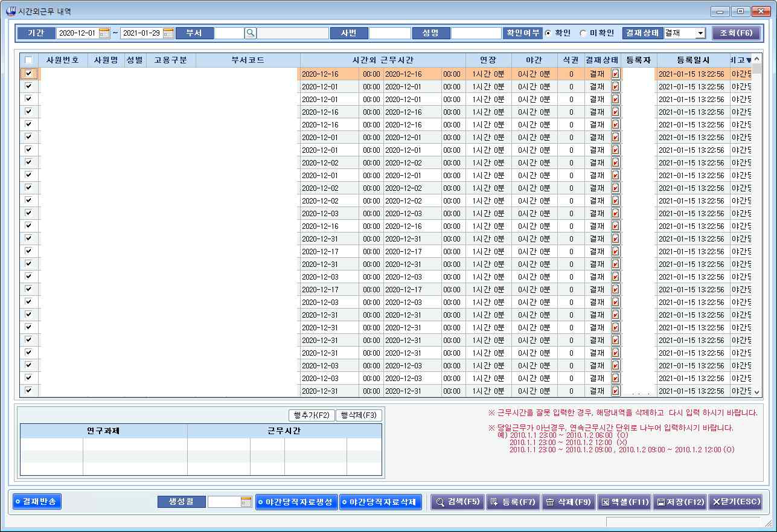The image size is (777, 532).
Task: Click the 생성월 input field
Action: coord(224,502)
